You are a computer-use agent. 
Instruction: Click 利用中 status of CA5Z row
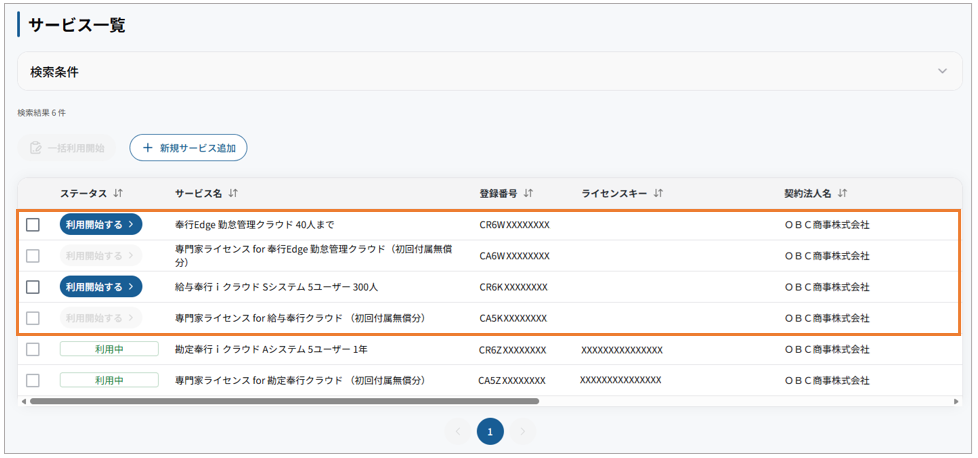pyautogui.click(x=109, y=380)
